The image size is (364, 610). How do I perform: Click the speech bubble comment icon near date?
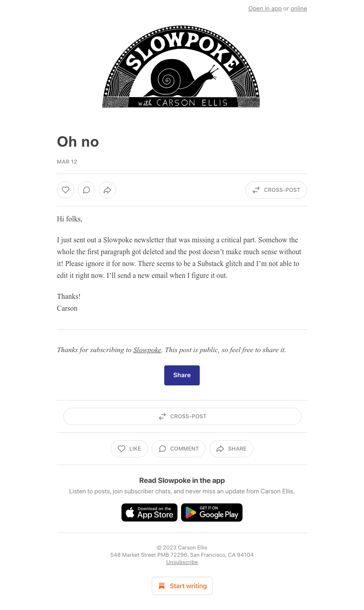86,190
